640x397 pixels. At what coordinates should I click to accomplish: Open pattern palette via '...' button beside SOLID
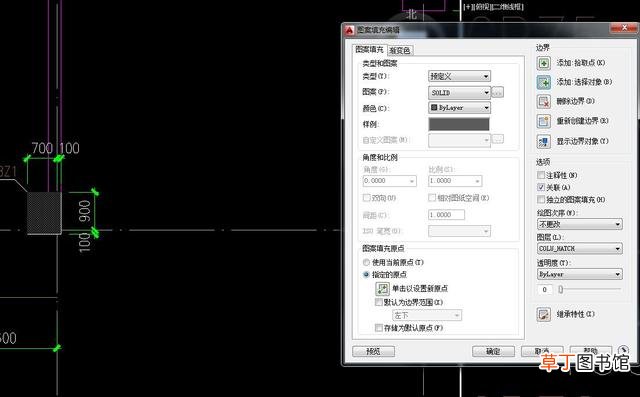click(x=497, y=92)
